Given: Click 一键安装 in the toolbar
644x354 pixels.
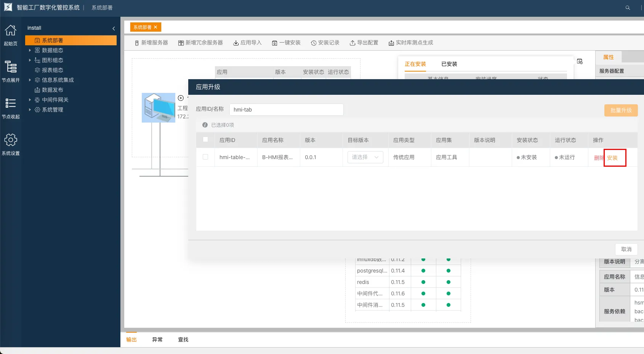Looking at the screenshot, I should pyautogui.click(x=286, y=43).
